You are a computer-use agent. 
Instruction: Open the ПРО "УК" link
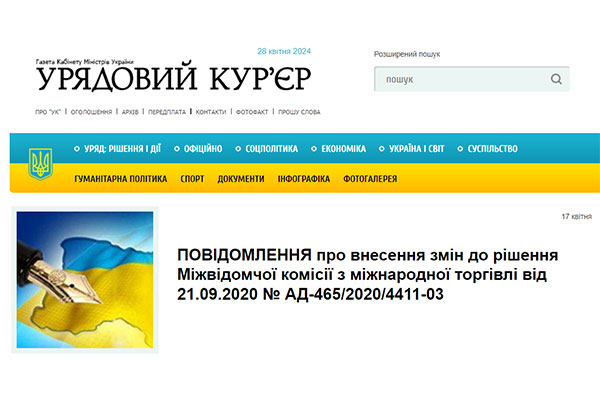point(48,112)
